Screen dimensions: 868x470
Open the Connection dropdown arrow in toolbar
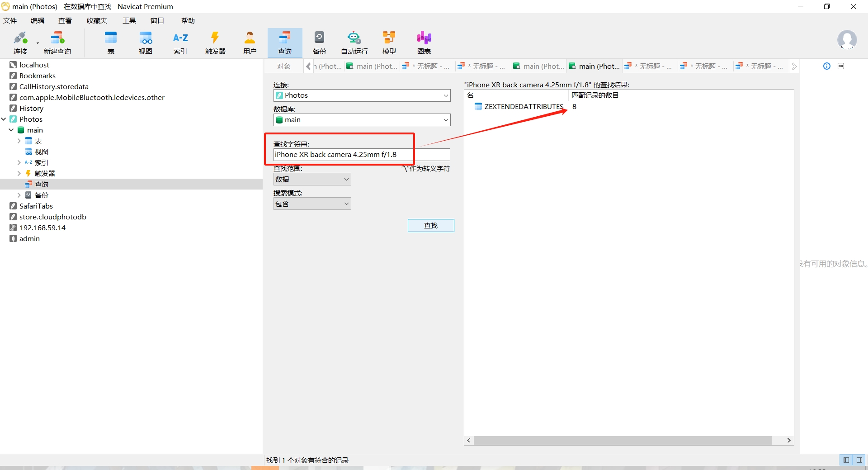[x=38, y=43]
